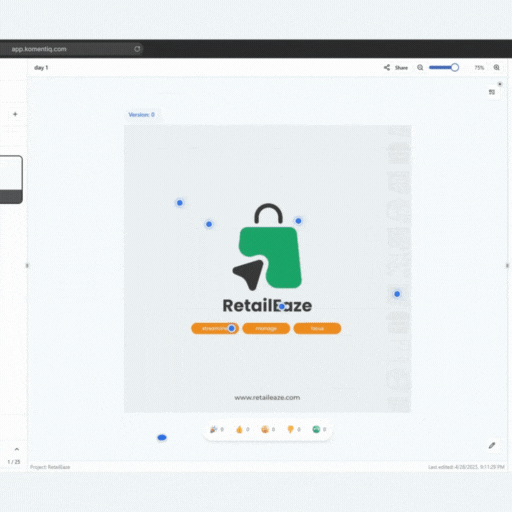The width and height of the screenshot is (512, 512).
Task: Zoom out with the magnifier minus icon
Action: 420,68
